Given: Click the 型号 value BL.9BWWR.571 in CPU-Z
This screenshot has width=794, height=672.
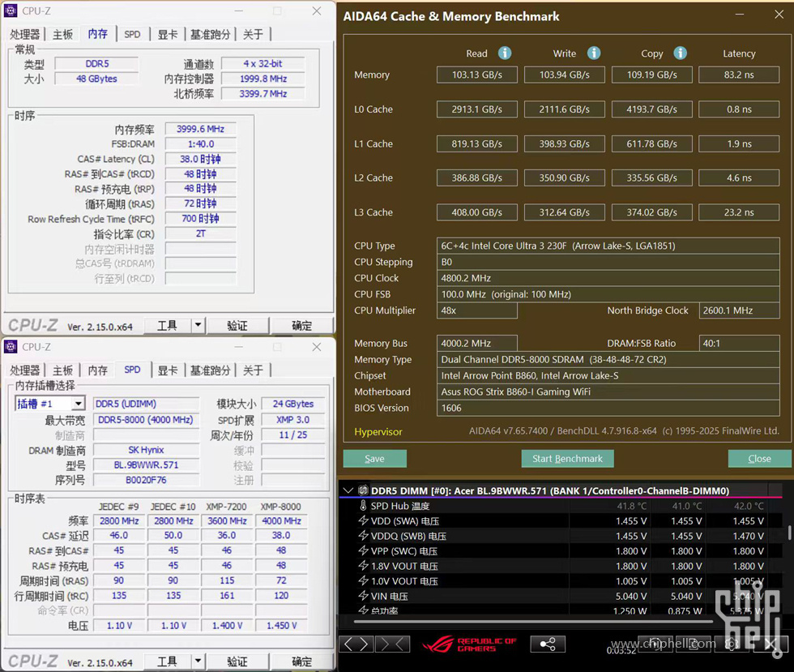Looking at the screenshot, I should pyautogui.click(x=146, y=464).
